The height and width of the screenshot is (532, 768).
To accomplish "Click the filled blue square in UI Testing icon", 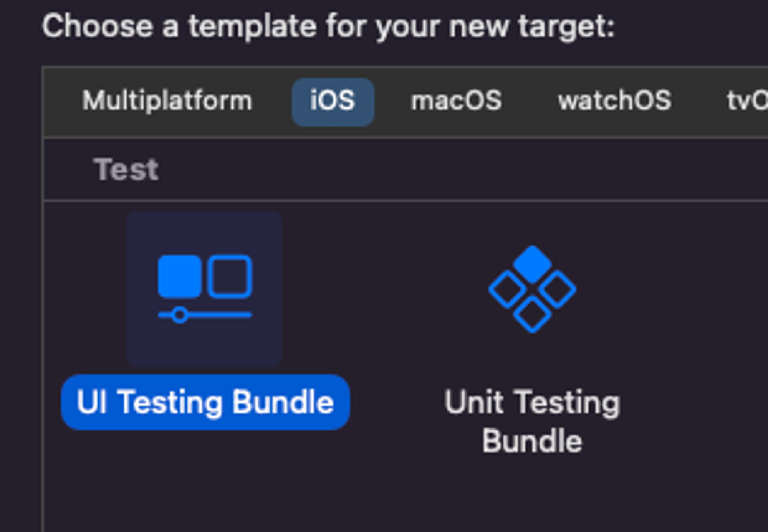I will click(180, 277).
